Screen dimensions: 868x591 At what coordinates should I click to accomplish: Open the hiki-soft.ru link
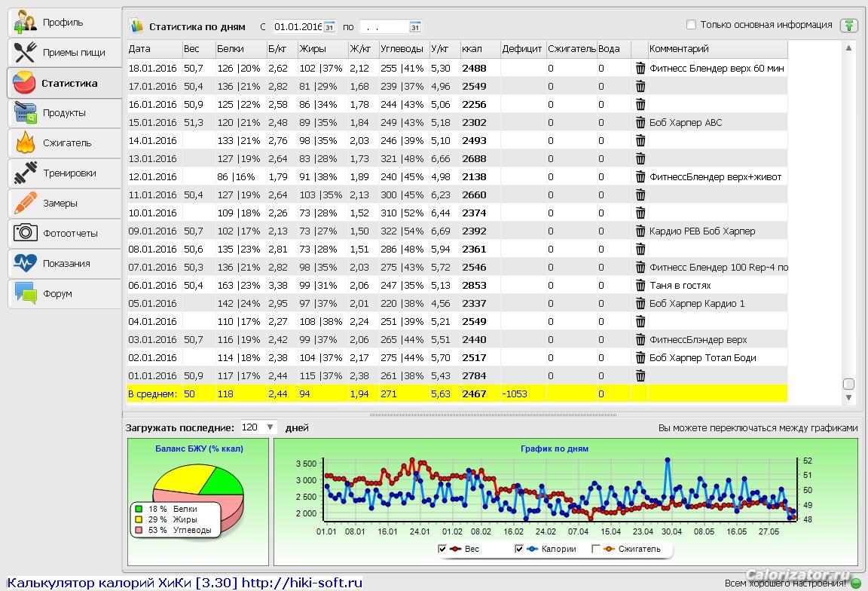point(301,583)
